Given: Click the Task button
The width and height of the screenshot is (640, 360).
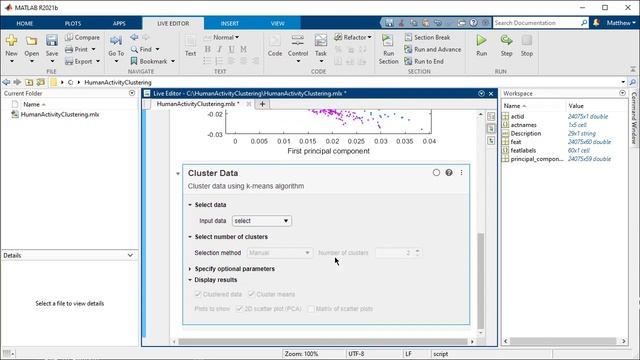Looking at the screenshot, I should pyautogui.click(x=320, y=49).
